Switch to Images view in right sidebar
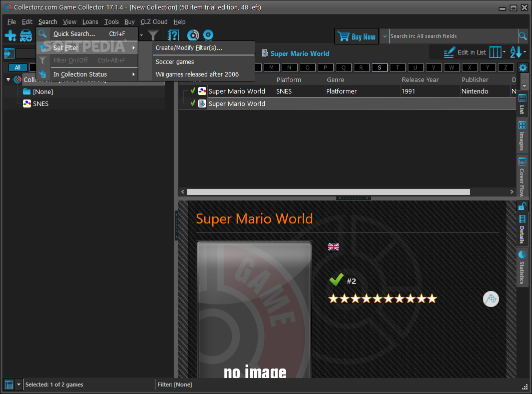Image resolution: width=532 pixels, height=394 pixels. tap(522, 135)
